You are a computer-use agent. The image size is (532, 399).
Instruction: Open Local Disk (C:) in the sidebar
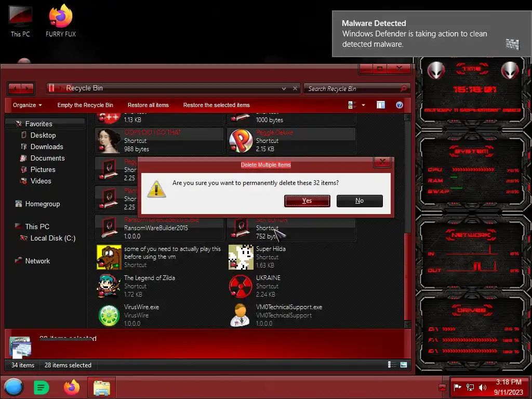pos(52,238)
